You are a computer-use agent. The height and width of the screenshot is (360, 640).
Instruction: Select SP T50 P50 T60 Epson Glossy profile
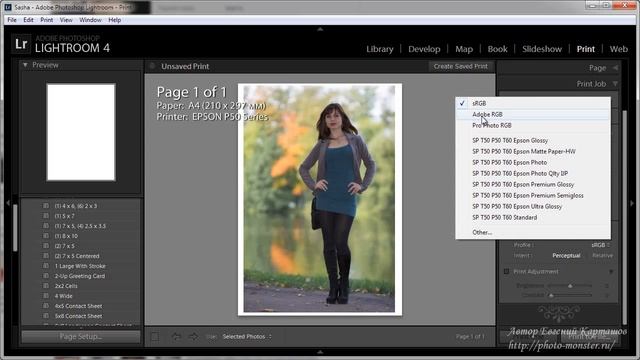coord(533,140)
